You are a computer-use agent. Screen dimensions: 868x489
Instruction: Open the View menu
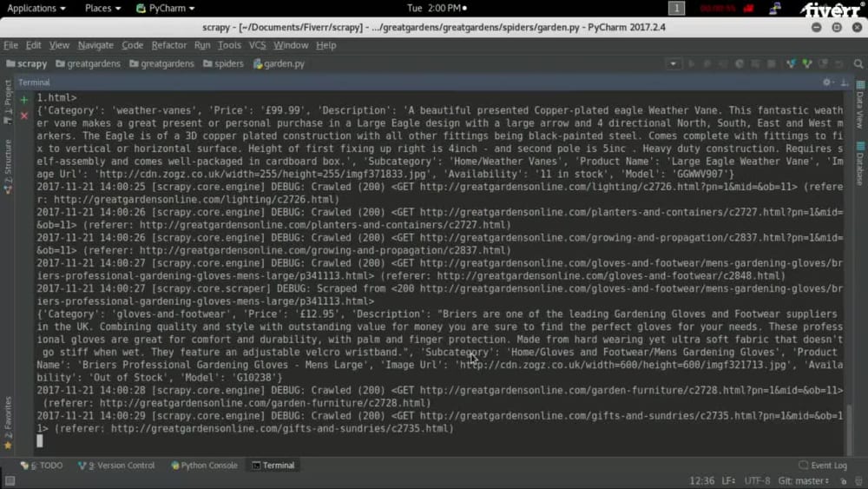pos(59,45)
